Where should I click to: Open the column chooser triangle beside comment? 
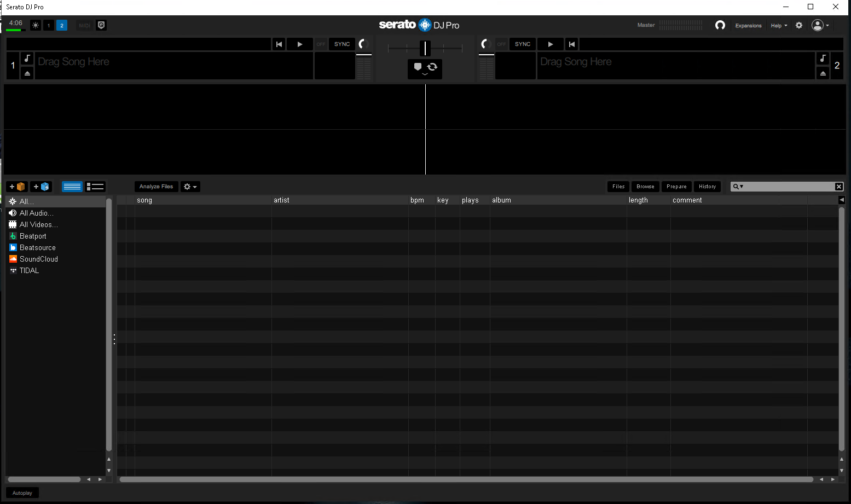pos(841,200)
